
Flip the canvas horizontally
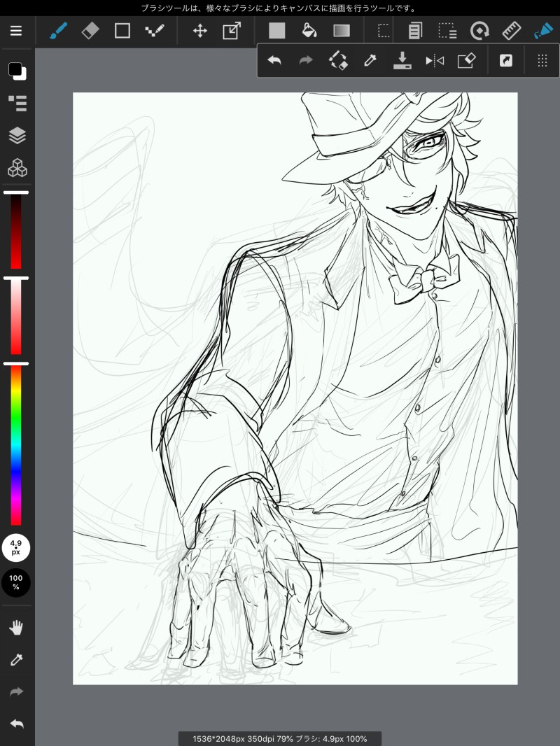coord(435,60)
